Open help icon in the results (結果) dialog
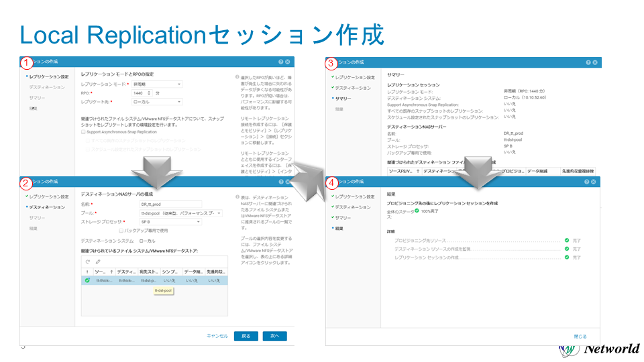The height and width of the screenshot is (362, 644). 586,182
